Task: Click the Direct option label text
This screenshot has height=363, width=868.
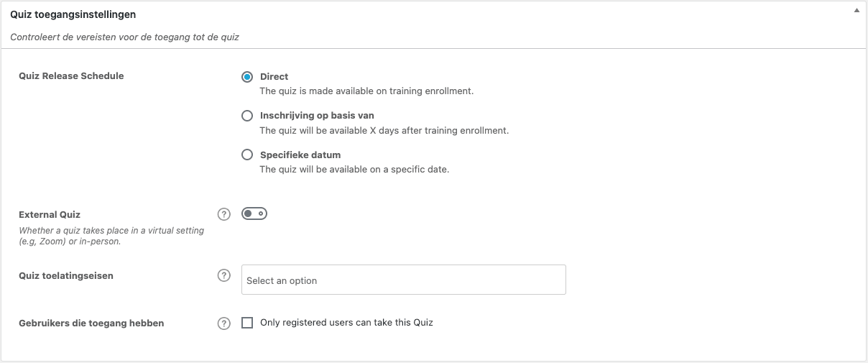Action: pyautogui.click(x=274, y=77)
